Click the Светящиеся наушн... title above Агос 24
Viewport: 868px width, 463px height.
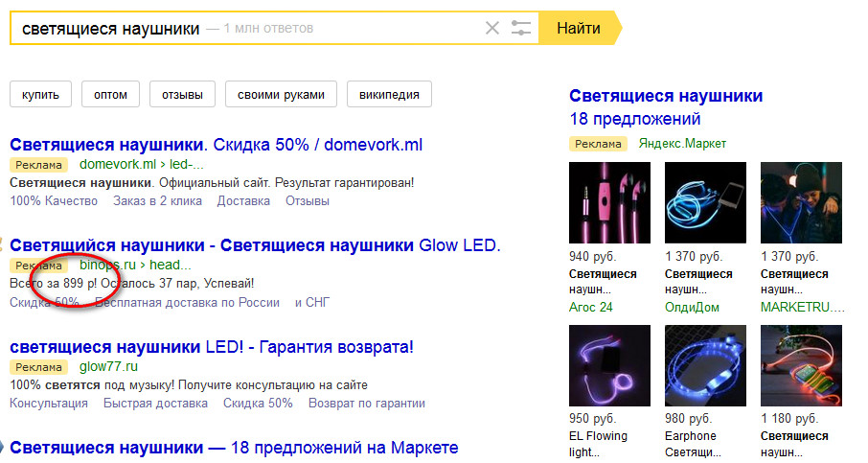click(603, 282)
